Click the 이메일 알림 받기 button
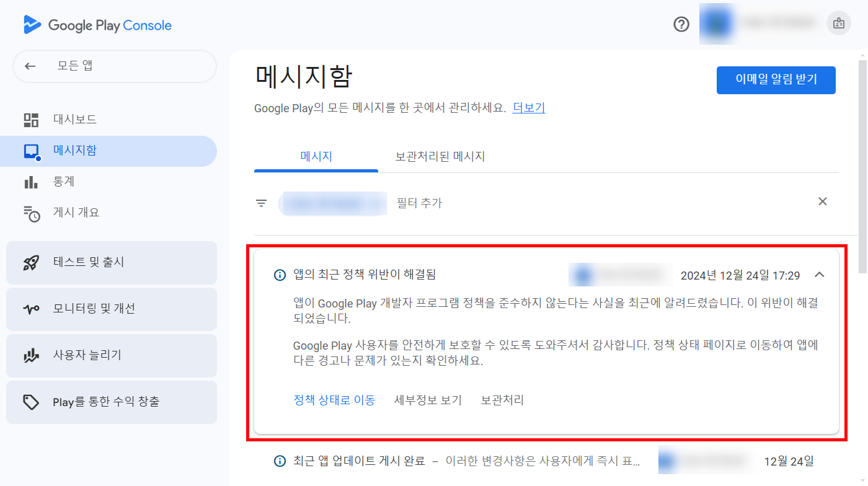Screen dimensions: 868x486 point(776,80)
